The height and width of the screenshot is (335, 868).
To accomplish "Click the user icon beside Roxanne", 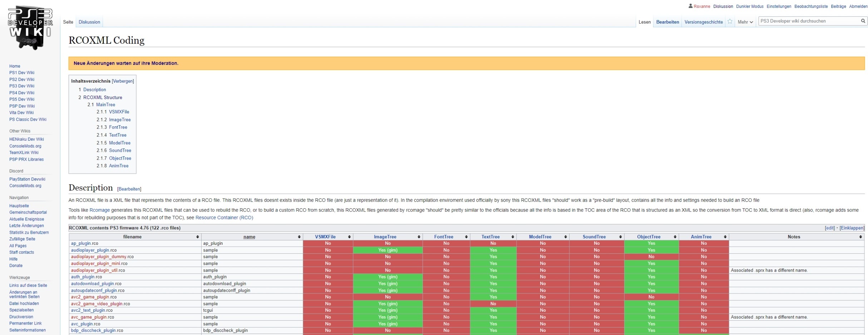I will [x=690, y=6].
